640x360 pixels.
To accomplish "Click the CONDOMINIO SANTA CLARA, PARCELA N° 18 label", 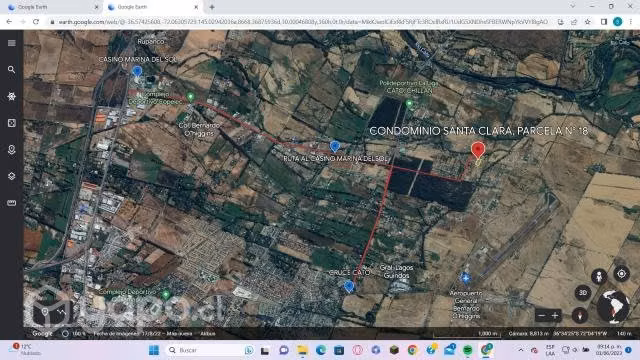I will click(478, 131).
